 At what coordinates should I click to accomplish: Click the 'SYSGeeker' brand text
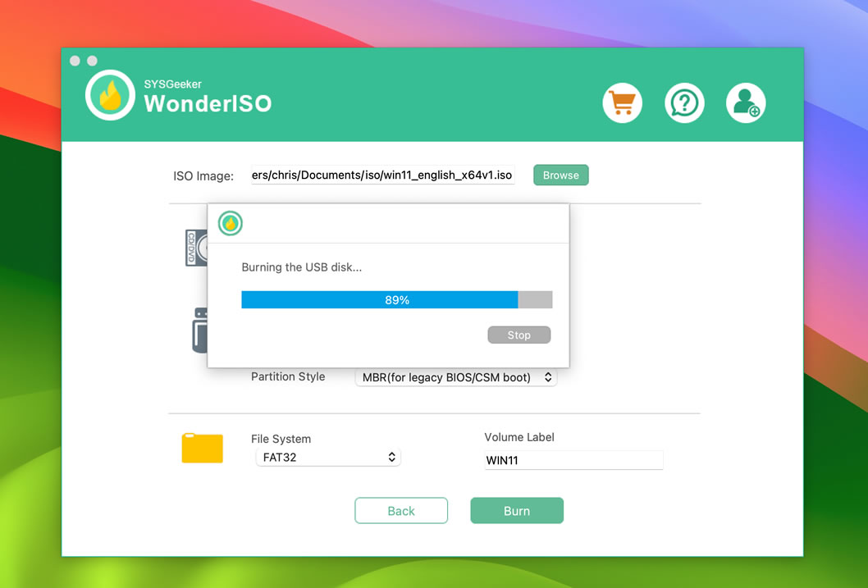tap(173, 84)
